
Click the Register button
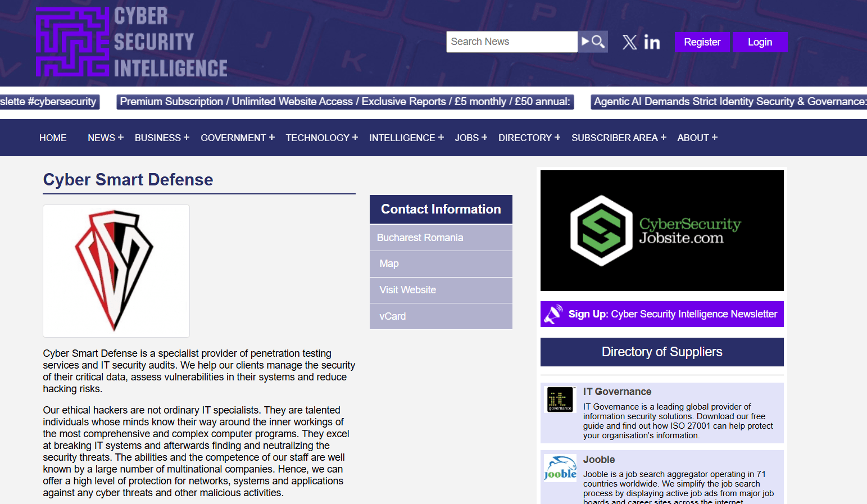click(x=702, y=42)
